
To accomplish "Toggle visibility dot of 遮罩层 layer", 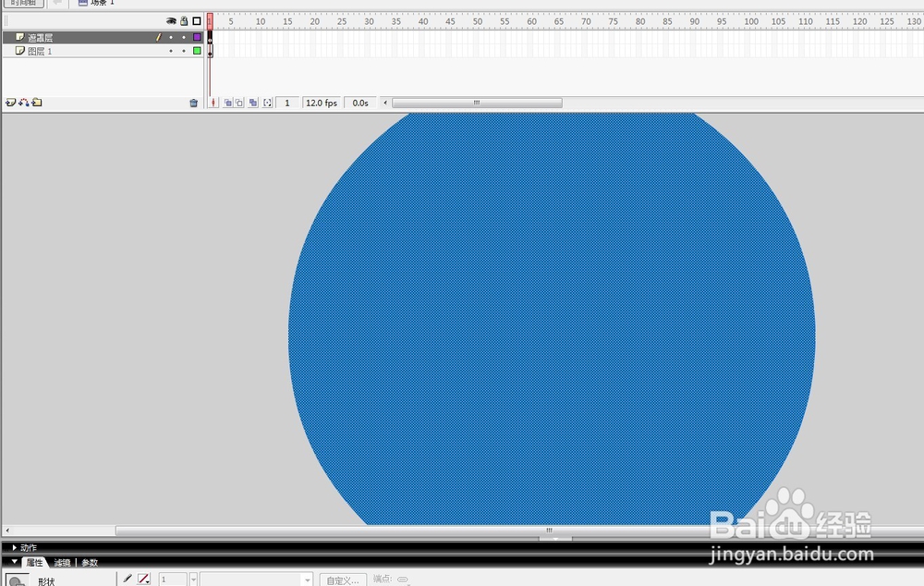I will 171,37.
